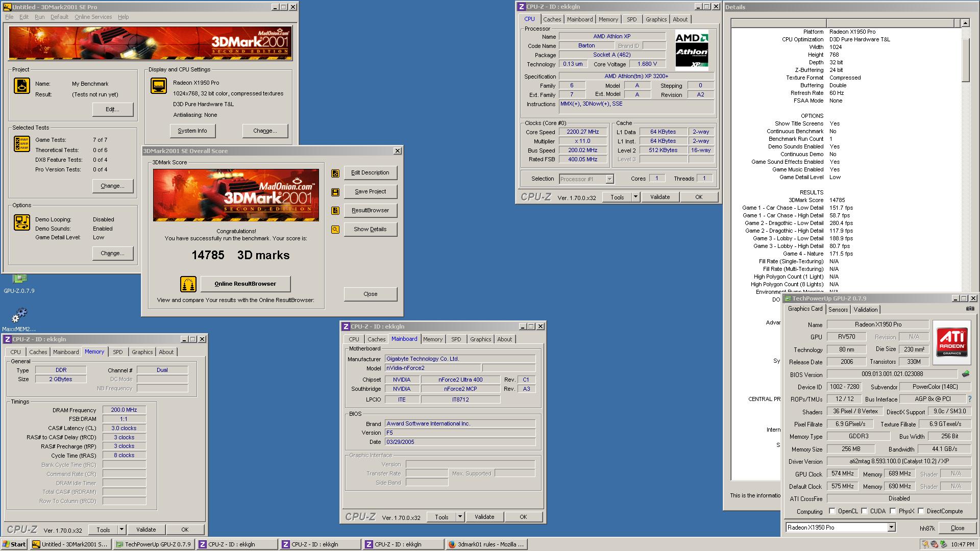The height and width of the screenshot is (551, 980).
Task: Click OK in the CPU-Z Mainboard window
Action: 523,517
